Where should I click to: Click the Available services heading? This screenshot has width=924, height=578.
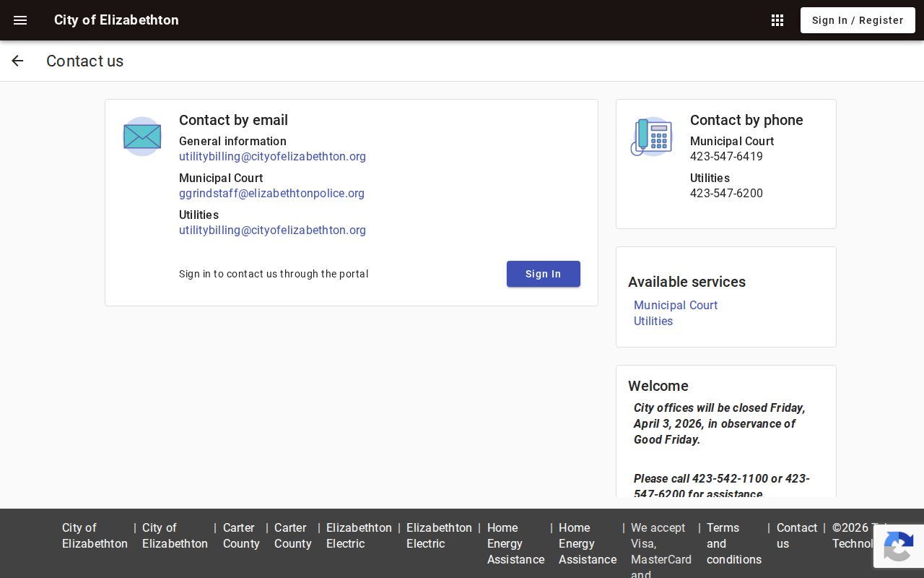687,282
